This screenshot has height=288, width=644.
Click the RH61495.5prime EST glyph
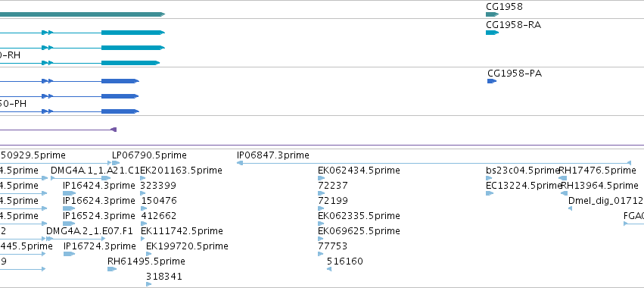click(x=112, y=269)
